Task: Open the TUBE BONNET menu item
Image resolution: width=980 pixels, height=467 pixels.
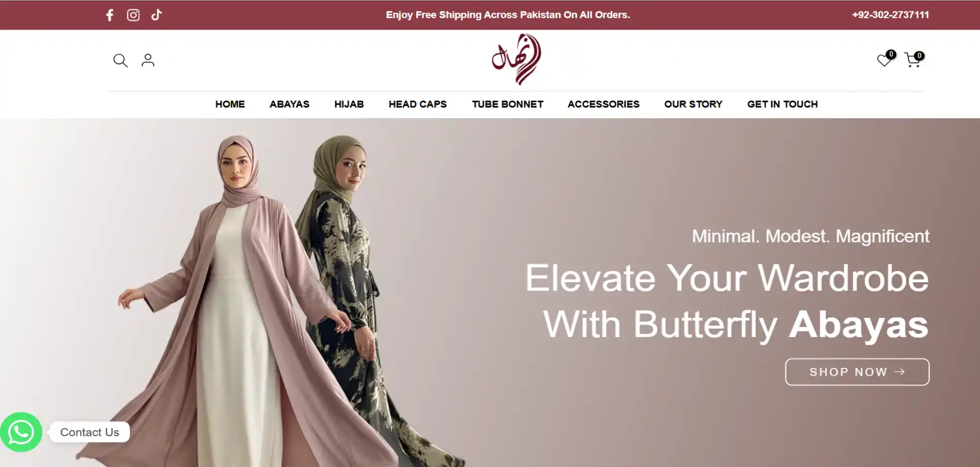Action: click(508, 104)
